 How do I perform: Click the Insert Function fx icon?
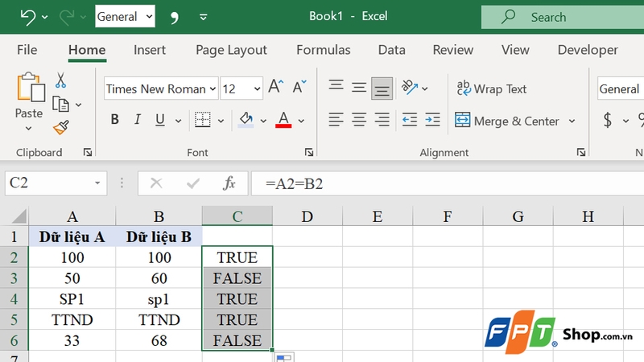coord(229,183)
